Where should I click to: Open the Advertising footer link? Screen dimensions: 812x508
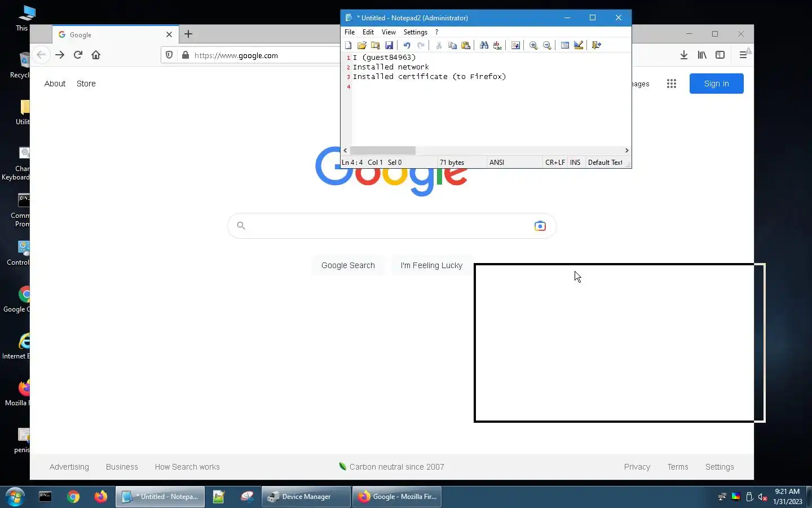[69, 467]
